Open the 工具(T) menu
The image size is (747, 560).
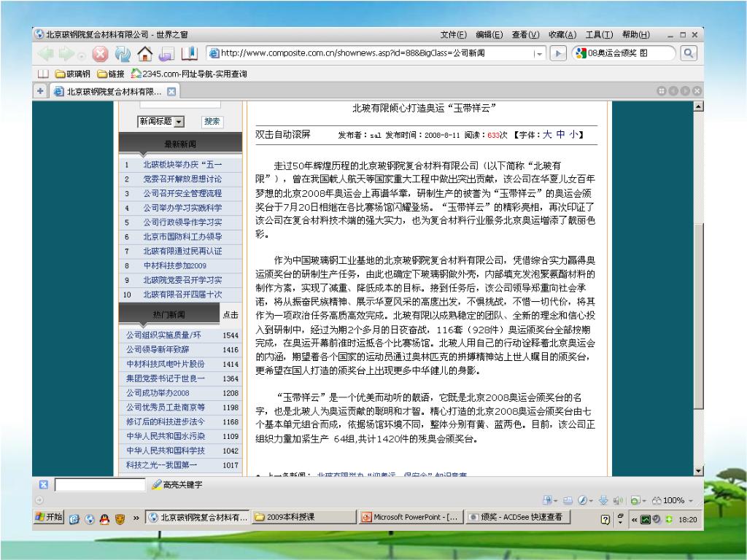point(599,35)
